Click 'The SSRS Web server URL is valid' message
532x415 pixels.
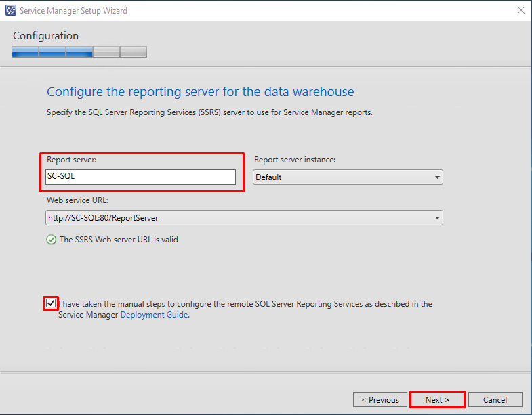(x=119, y=240)
